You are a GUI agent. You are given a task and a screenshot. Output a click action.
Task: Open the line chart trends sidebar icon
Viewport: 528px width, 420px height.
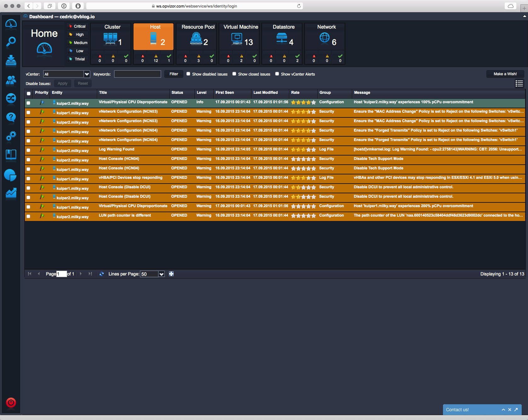(11, 193)
